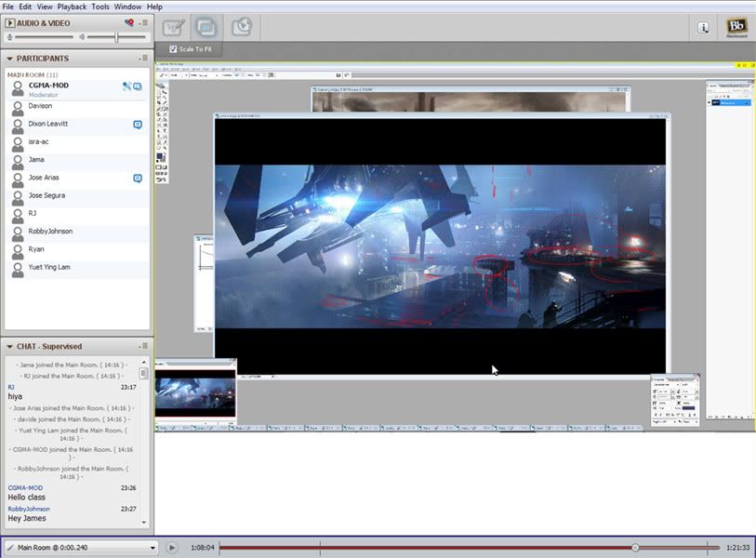Click the 'Hello class' chat message

[27, 498]
